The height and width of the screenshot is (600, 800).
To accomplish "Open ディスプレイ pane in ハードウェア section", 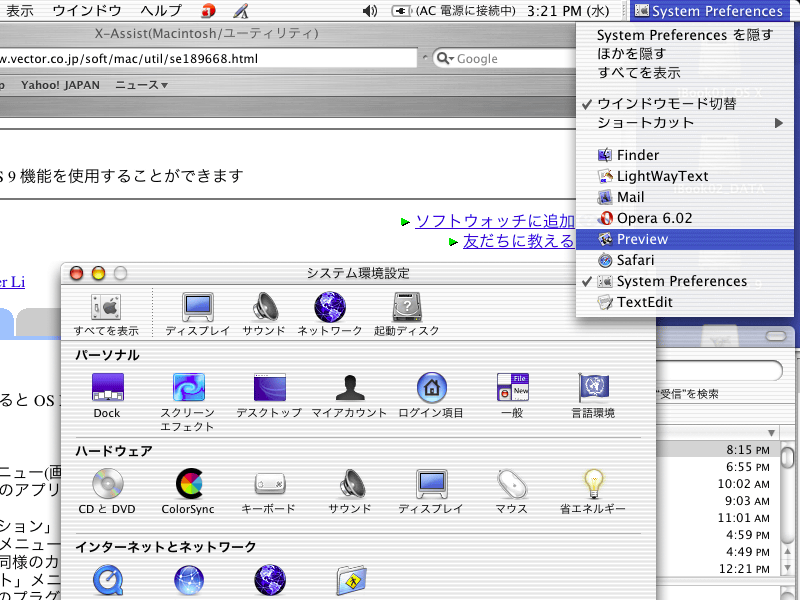I will pos(431,491).
